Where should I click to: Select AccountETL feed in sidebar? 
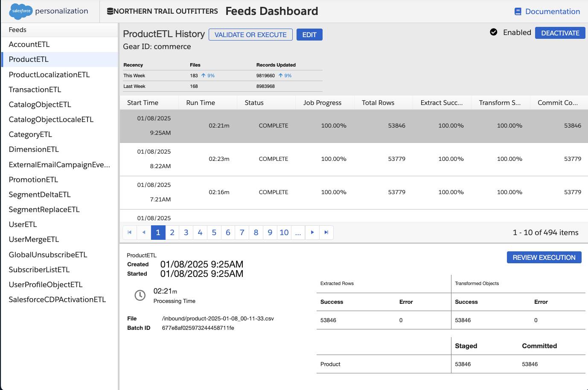(x=60, y=44)
